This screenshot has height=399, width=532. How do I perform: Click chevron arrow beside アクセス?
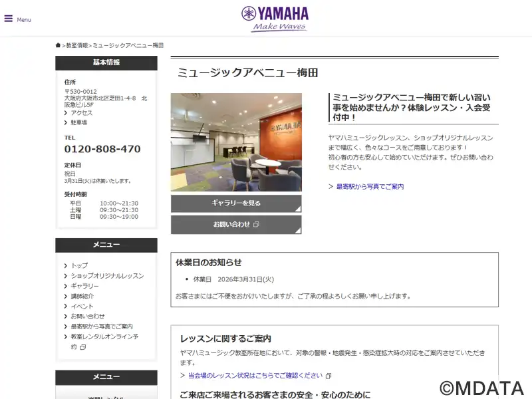66,113
